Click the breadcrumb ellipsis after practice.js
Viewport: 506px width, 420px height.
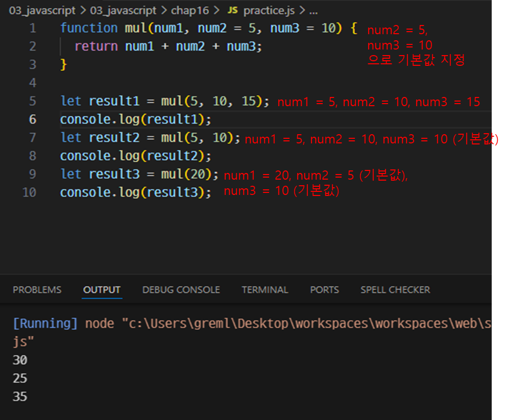tap(314, 11)
